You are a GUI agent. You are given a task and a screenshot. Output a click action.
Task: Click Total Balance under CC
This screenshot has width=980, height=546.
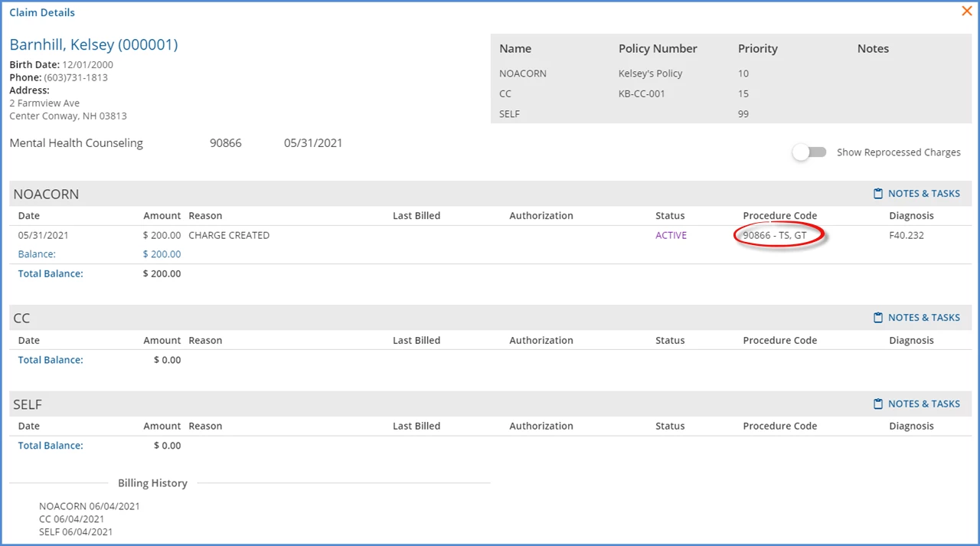point(51,360)
